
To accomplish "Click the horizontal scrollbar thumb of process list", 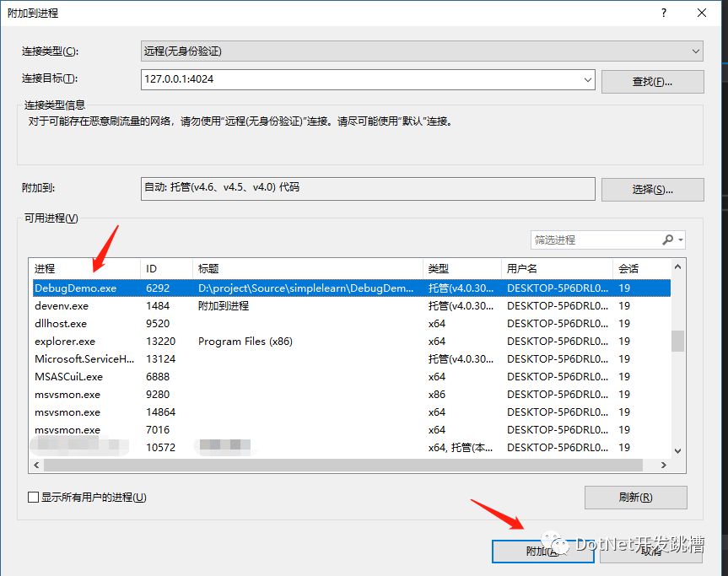I will (343, 465).
